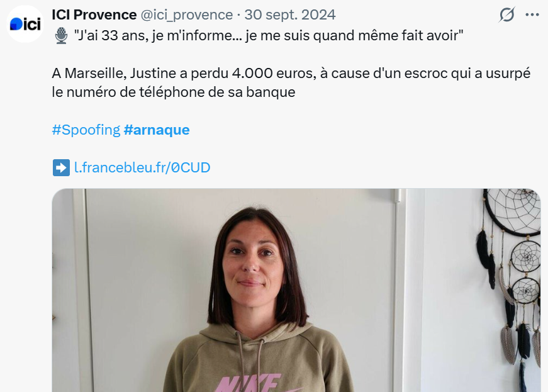Click the tweet sentence about Marseille, Justine
Image resolution: width=548 pixels, height=392 pixels.
291,83
